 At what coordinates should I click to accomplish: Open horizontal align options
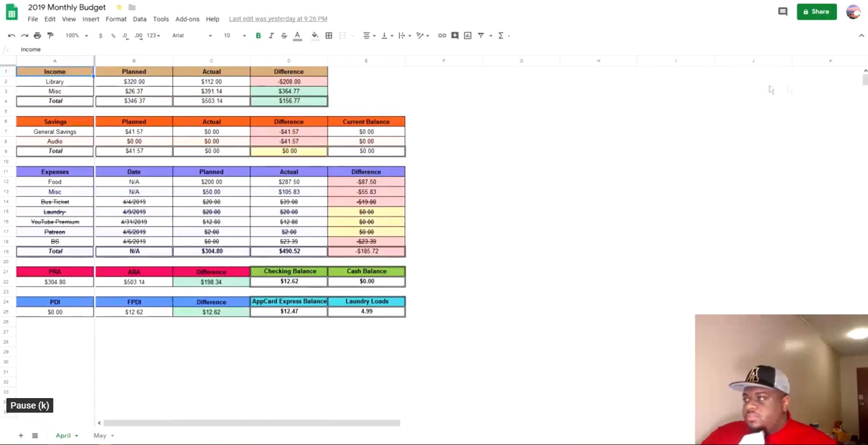(x=369, y=36)
